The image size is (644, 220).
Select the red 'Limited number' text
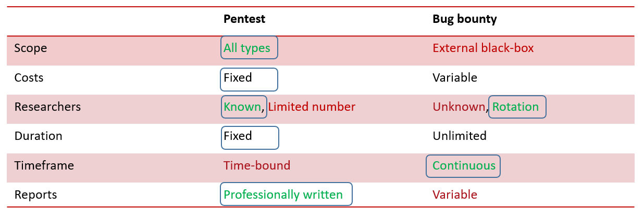tap(312, 107)
